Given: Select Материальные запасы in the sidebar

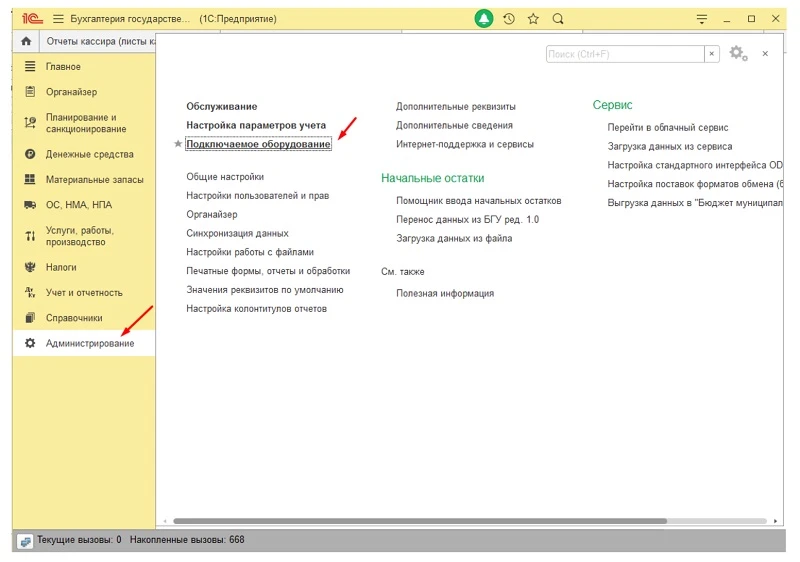Looking at the screenshot, I should 94,180.
